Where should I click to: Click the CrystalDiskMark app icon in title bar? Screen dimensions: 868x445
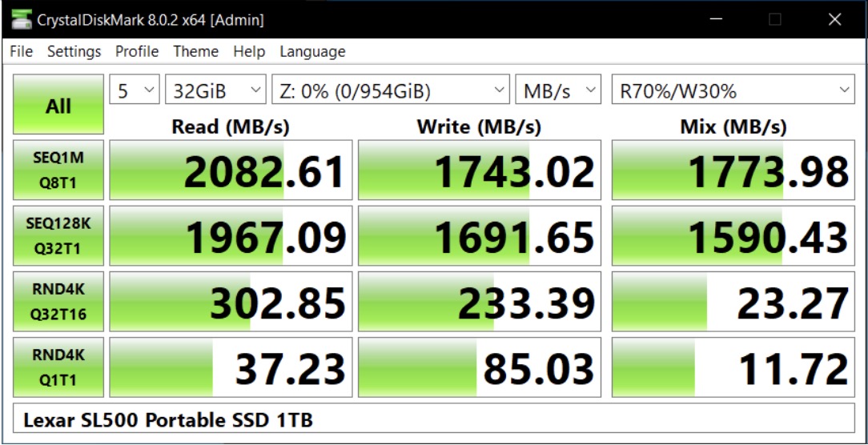(21, 20)
